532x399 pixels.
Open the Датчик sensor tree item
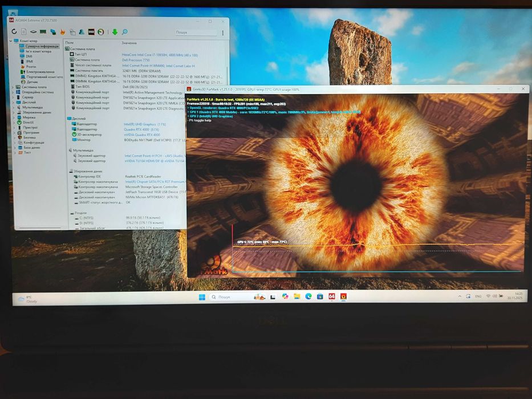point(33,82)
